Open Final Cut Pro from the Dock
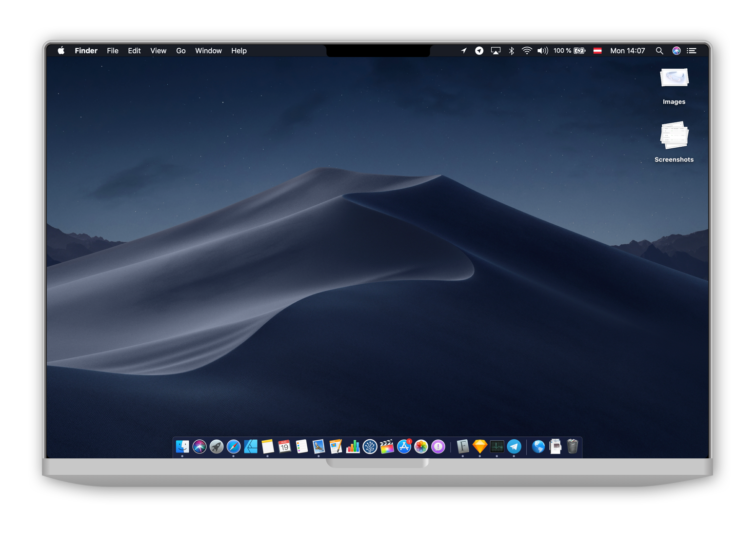The image size is (756, 549). click(x=387, y=447)
